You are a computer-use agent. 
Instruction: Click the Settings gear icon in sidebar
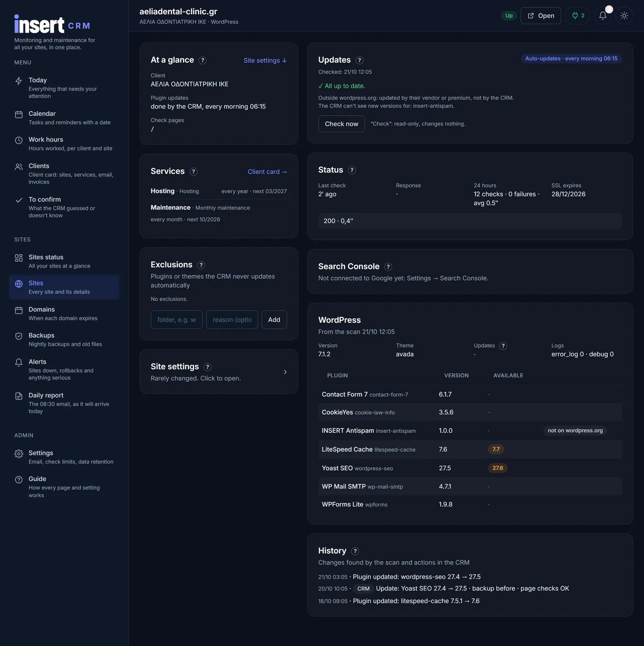tap(19, 454)
